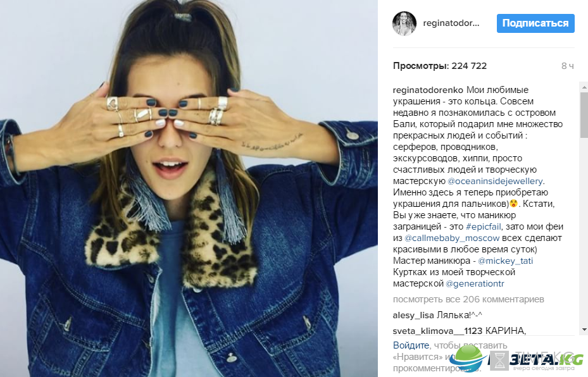Open sveta_klimova__1123 commenter profile
The width and height of the screenshot is (588, 377).
pos(437,331)
